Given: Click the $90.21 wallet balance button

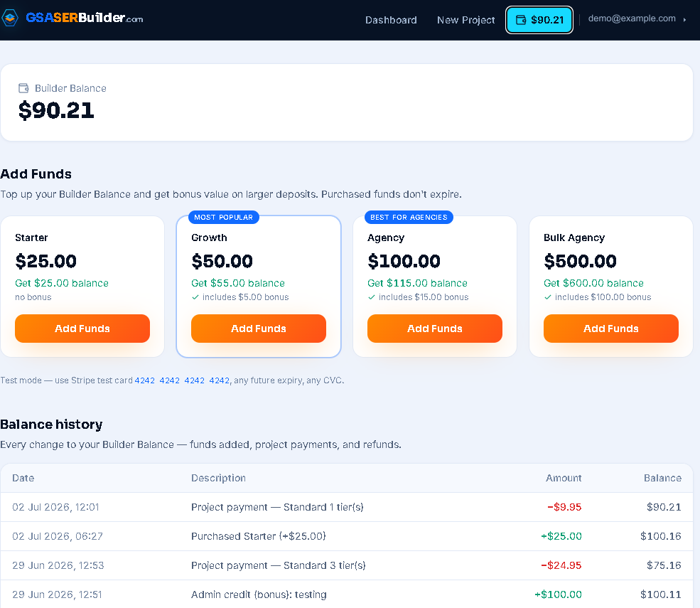Looking at the screenshot, I should click(539, 20).
